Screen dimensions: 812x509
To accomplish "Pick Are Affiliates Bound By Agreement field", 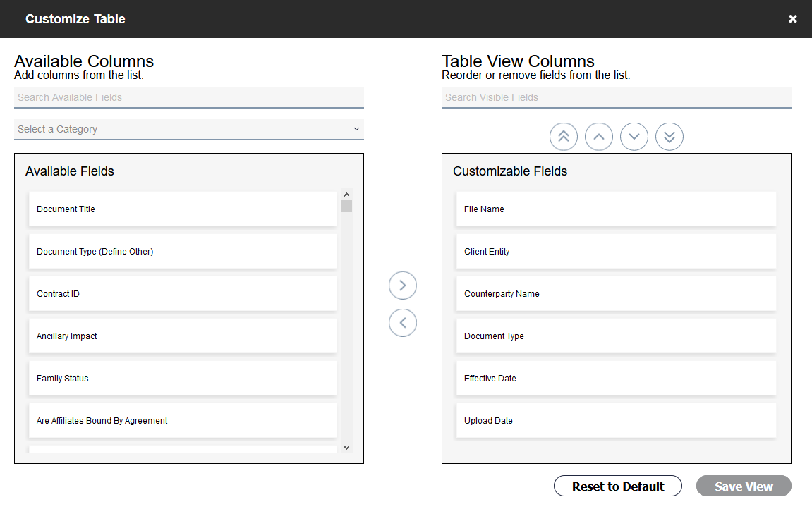I will point(182,421).
